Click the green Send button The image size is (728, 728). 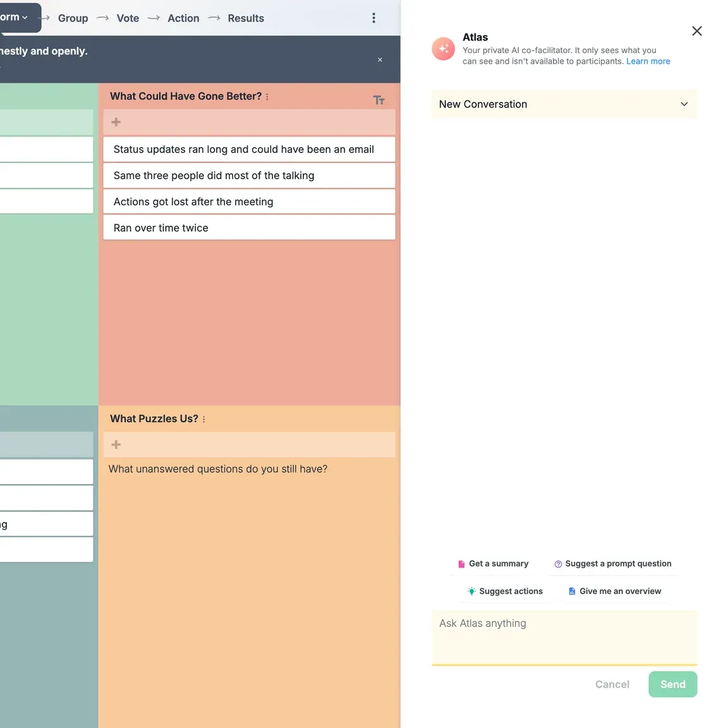point(673,684)
